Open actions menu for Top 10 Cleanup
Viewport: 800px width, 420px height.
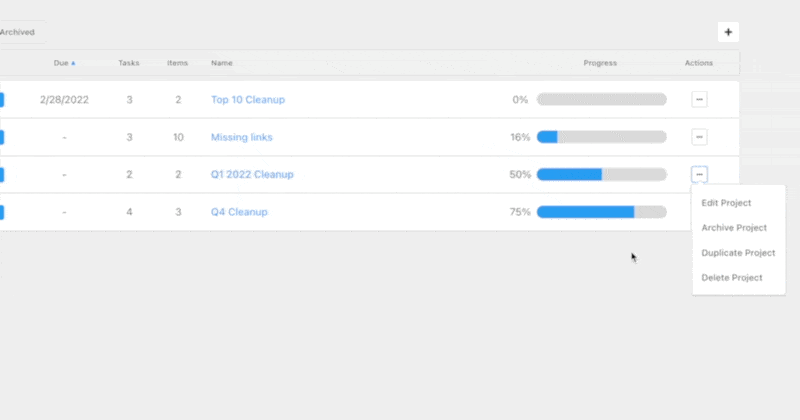[700, 99]
